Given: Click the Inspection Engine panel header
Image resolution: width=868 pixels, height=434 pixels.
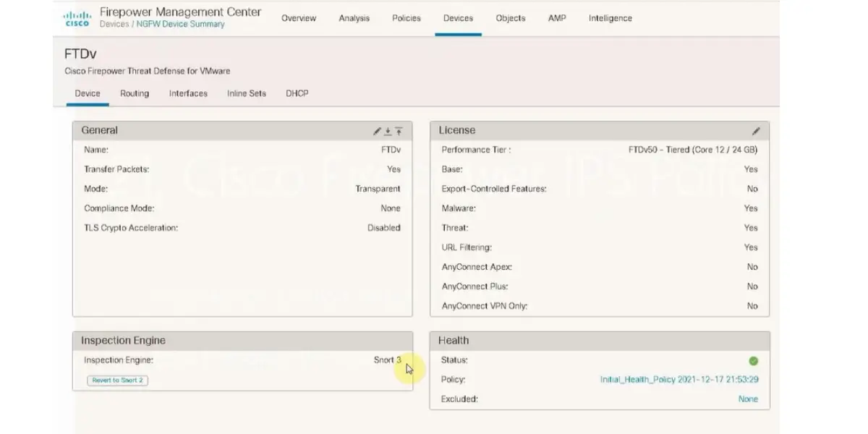Looking at the screenshot, I should pyautogui.click(x=242, y=341).
